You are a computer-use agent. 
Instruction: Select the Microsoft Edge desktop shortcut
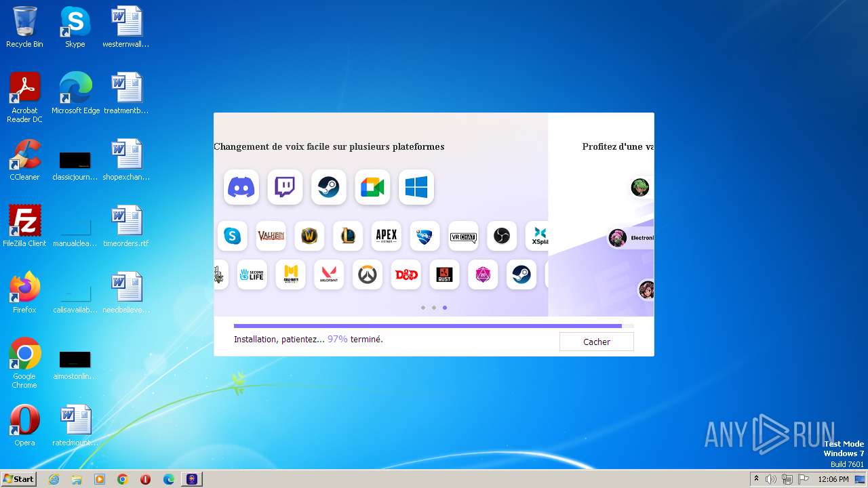click(x=75, y=94)
